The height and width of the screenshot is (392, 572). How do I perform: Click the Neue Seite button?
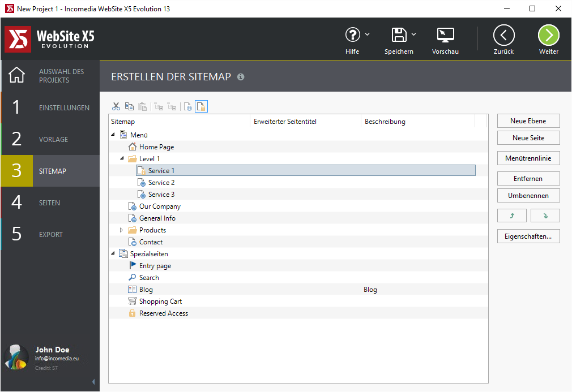[528, 138]
